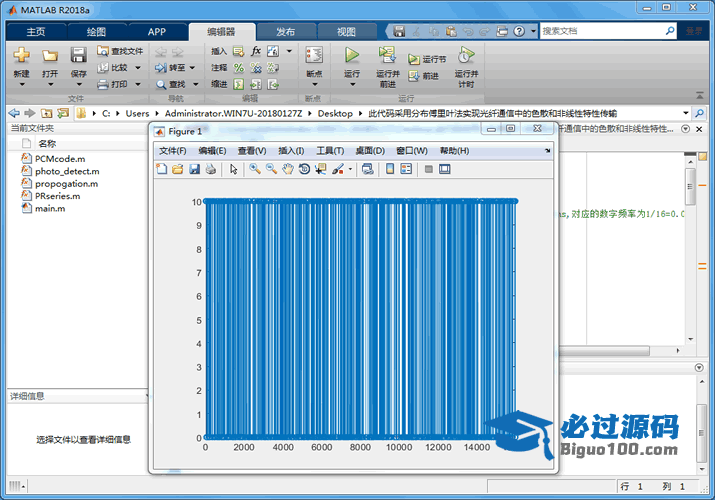Open File (文件) menu in Figure 1

coord(172,151)
